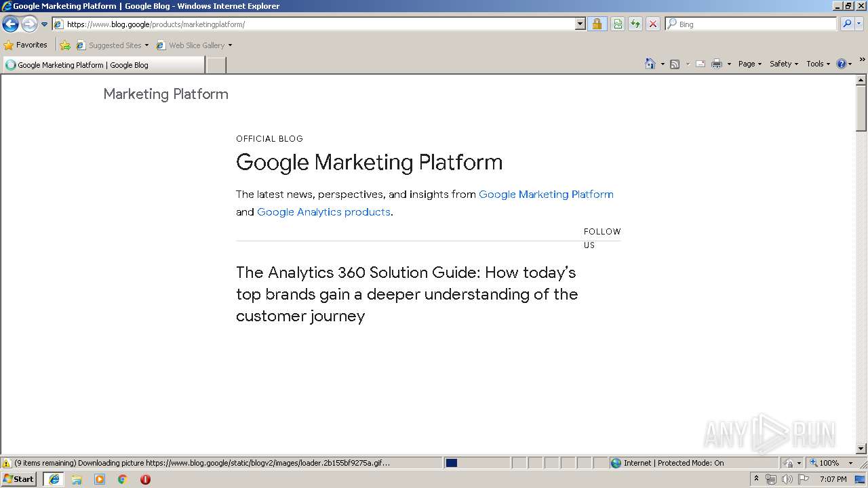
Task: Click the OFFICIAL BLOG label
Action: point(269,139)
